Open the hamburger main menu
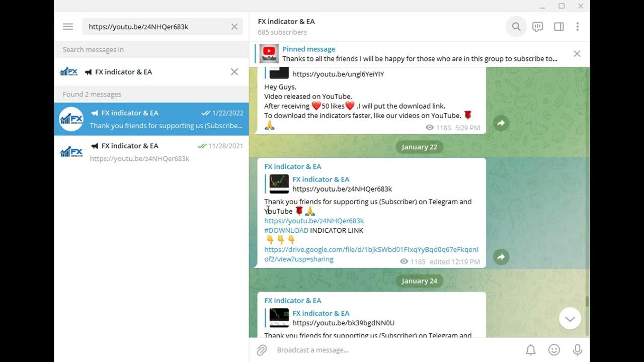Image resolution: width=644 pixels, height=362 pixels. pos(68,27)
